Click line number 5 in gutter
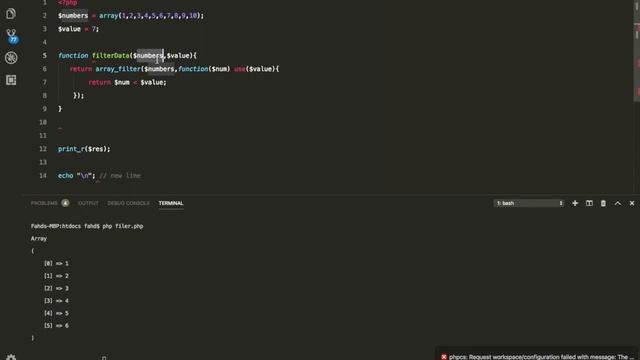The image size is (640, 360). (44, 56)
